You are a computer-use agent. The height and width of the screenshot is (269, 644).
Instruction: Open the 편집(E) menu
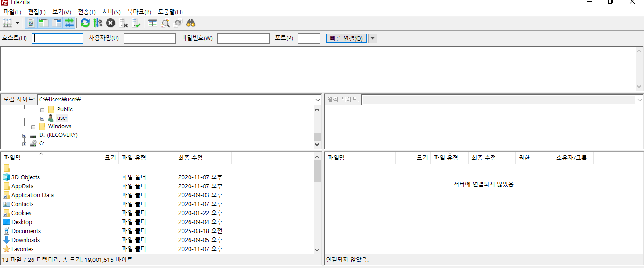coord(37,12)
